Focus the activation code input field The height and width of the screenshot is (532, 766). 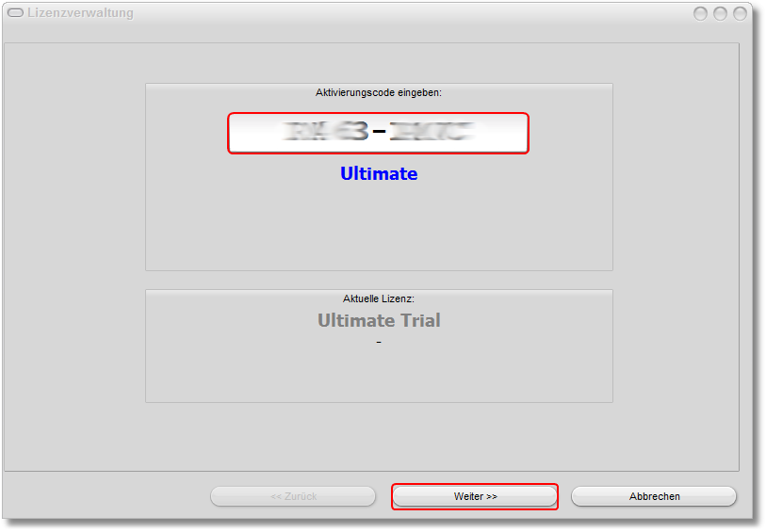(378, 133)
